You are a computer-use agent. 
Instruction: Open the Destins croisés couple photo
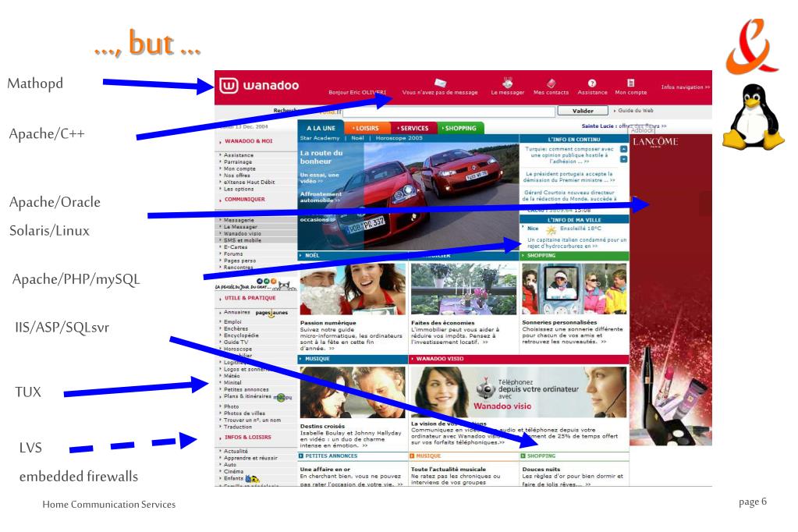(352, 392)
